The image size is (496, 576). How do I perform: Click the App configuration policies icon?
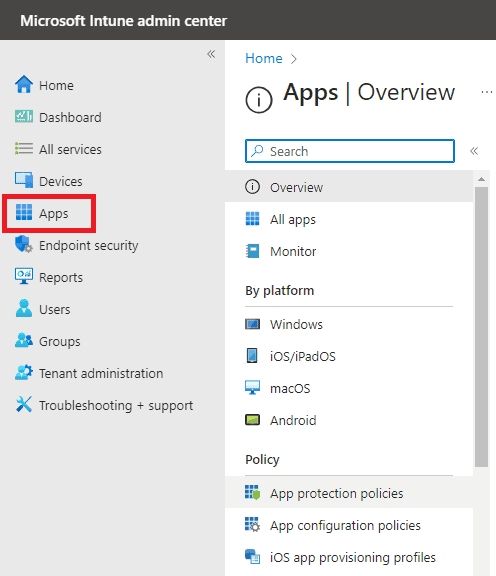[252, 525]
